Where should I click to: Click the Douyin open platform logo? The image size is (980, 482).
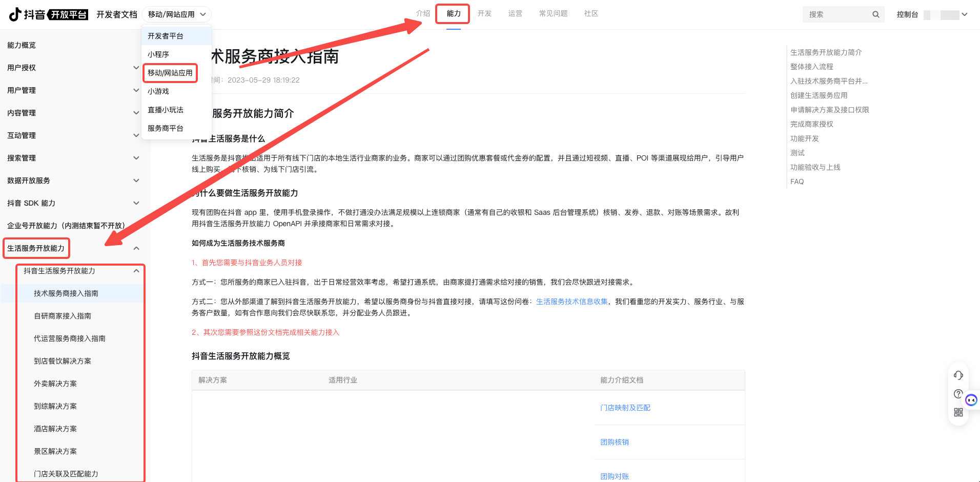click(49, 14)
